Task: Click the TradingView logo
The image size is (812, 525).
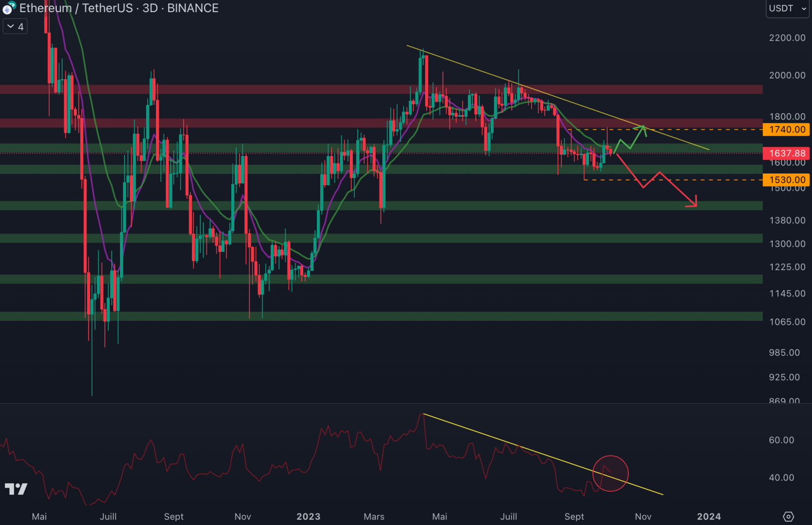Action: click(x=16, y=489)
